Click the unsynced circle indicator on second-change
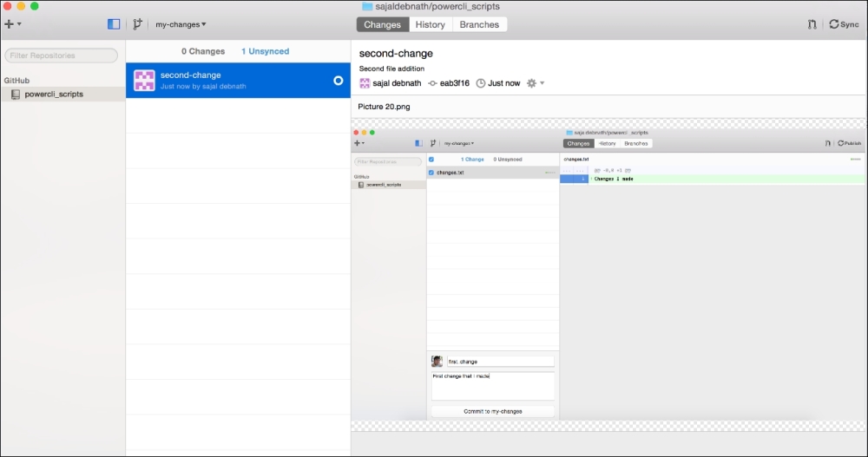868x457 pixels. 339,81
